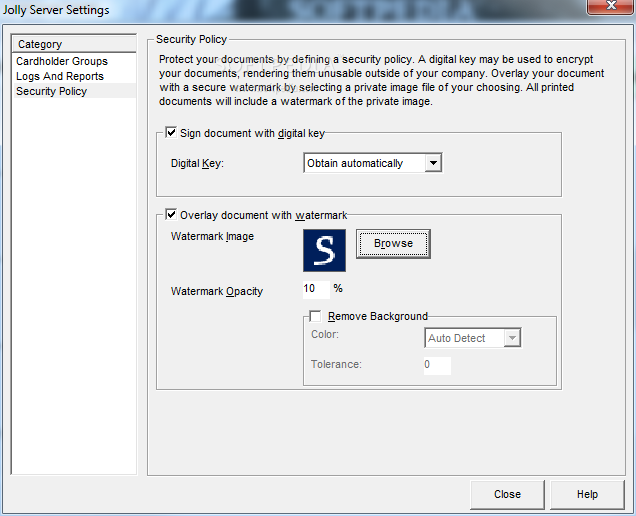
Task: Click the Watermark Opacity label
Action: coord(217,291)
